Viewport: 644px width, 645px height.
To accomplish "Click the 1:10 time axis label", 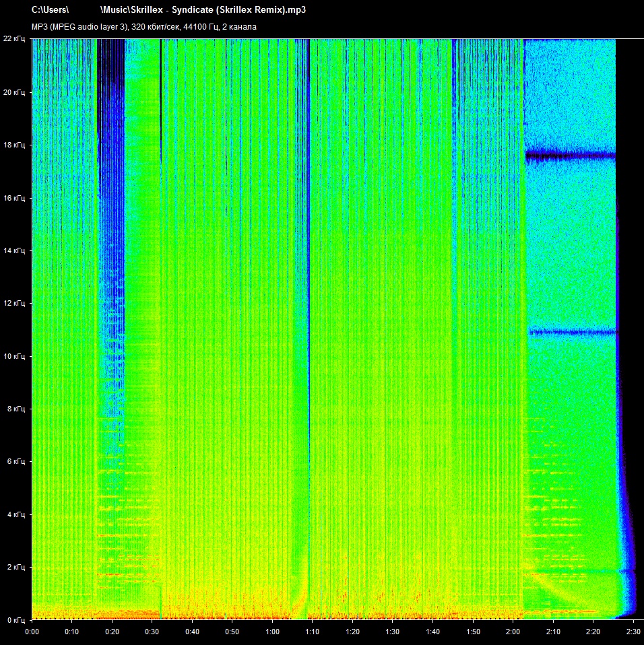I will [x=313, y=632].
